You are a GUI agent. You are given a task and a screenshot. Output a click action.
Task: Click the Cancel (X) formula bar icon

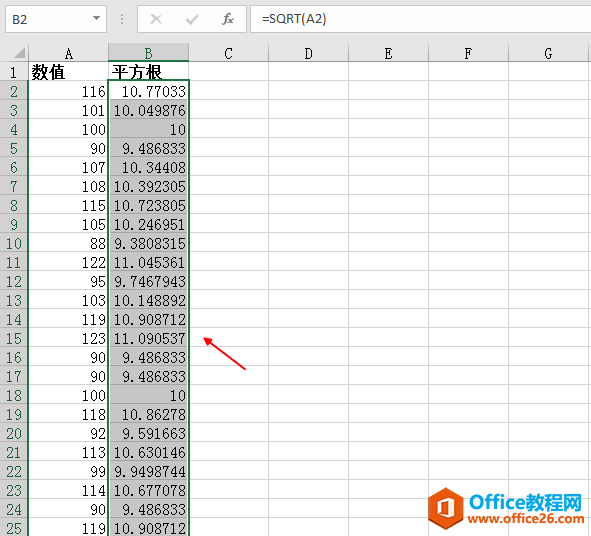[x=156, y=19]
